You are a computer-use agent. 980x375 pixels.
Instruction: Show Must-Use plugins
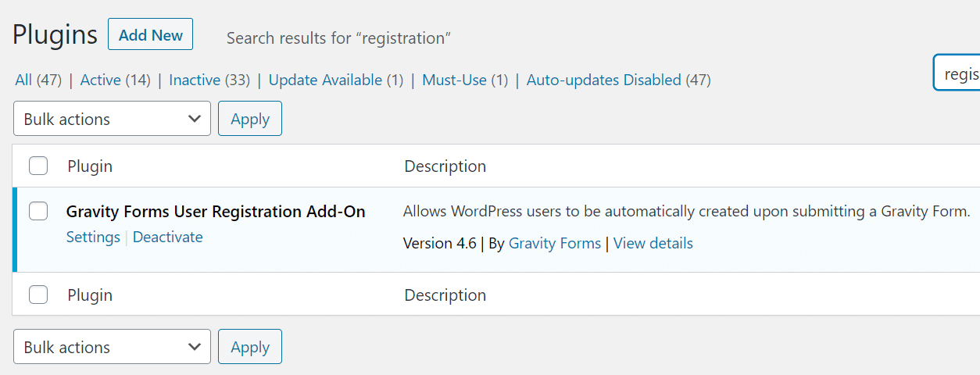click(454, 80)
